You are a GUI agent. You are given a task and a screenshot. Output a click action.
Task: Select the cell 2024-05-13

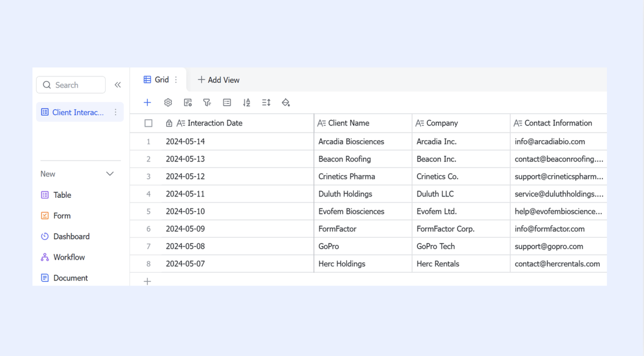[237, 159]
